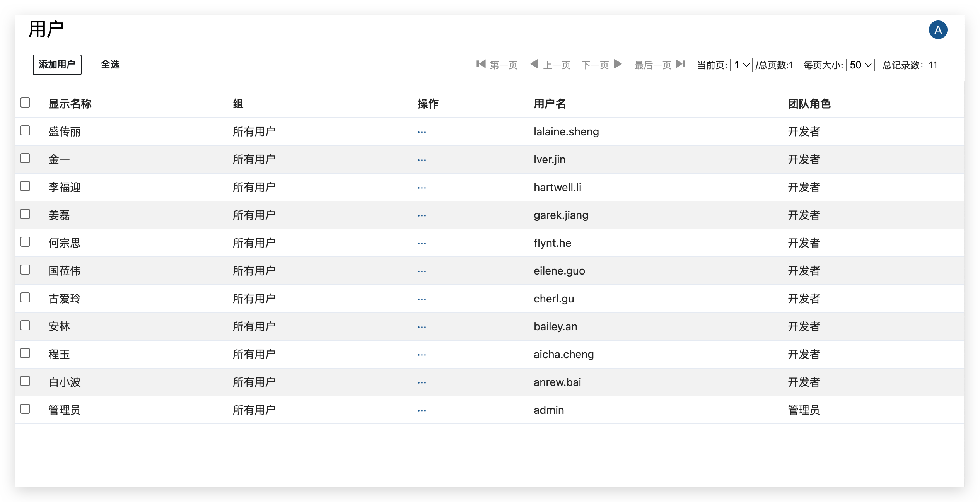Click username admin
Screen dimensions: 980x502
[549, 410]
